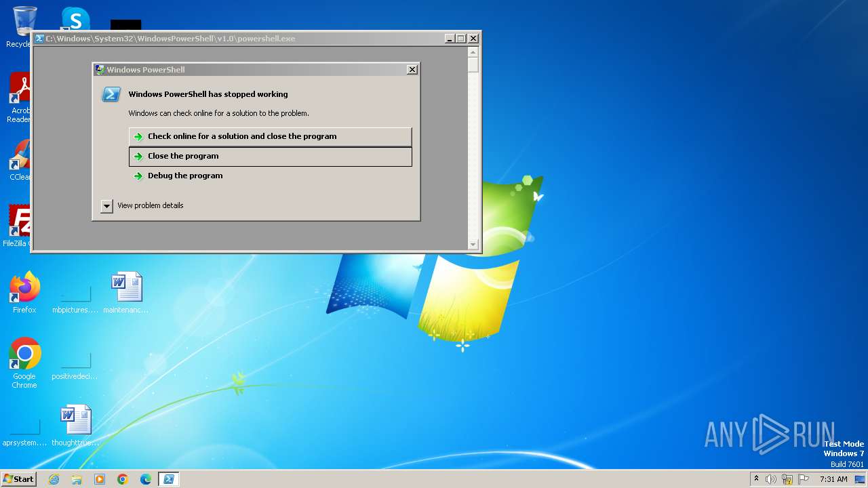Viewport: 868px width, 488px height.
Task: Click the Show desktop button
Action: (x=861, y=479)
